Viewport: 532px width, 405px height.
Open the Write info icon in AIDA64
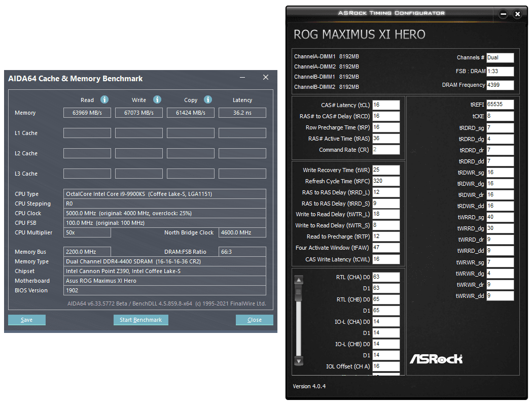(x=157, y=99)
